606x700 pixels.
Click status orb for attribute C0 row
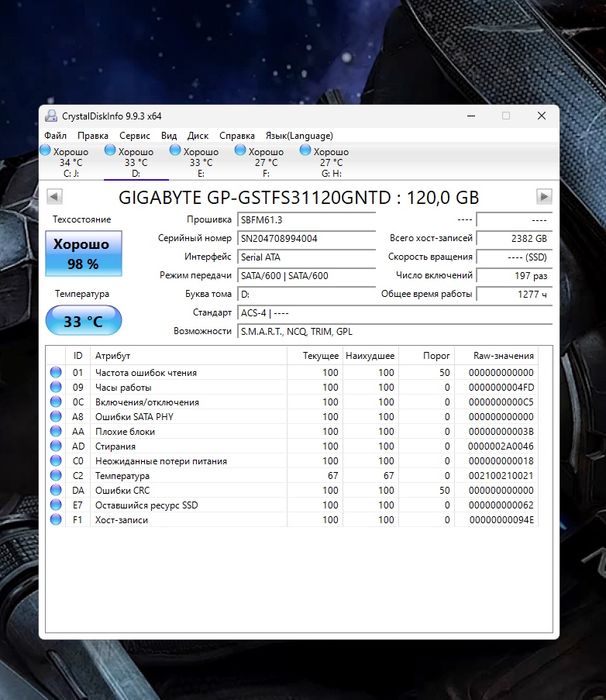pyautogui.click(x=56, y=461)
